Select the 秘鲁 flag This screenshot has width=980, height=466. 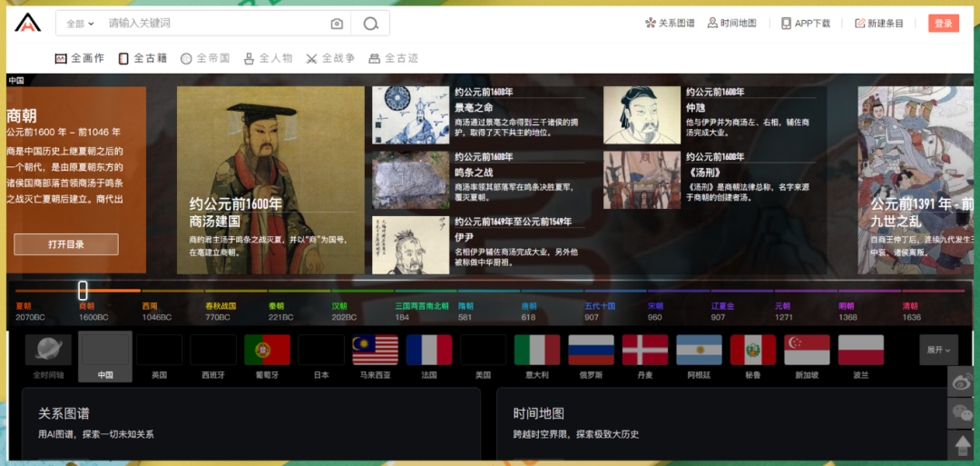[x=753, y=351]
